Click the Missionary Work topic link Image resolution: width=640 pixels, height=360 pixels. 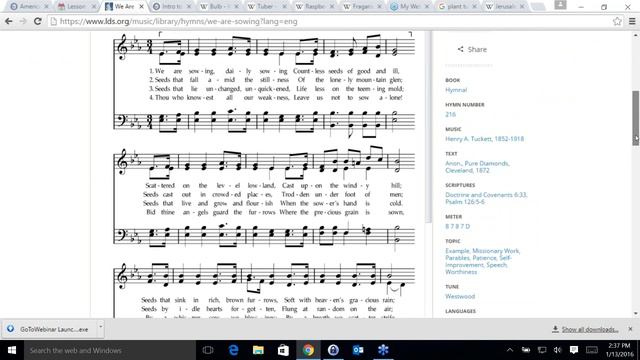[x=496, y=251]
